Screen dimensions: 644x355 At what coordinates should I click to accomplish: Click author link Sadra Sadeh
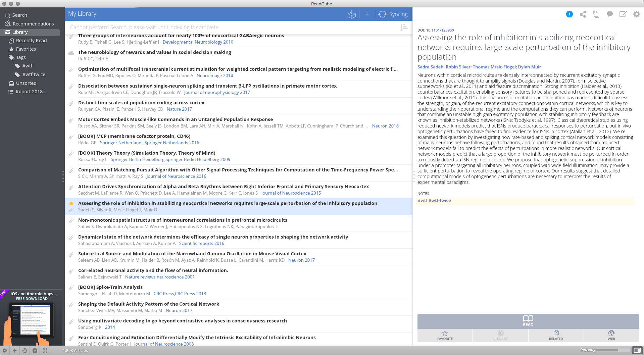(x=430, y=67)
